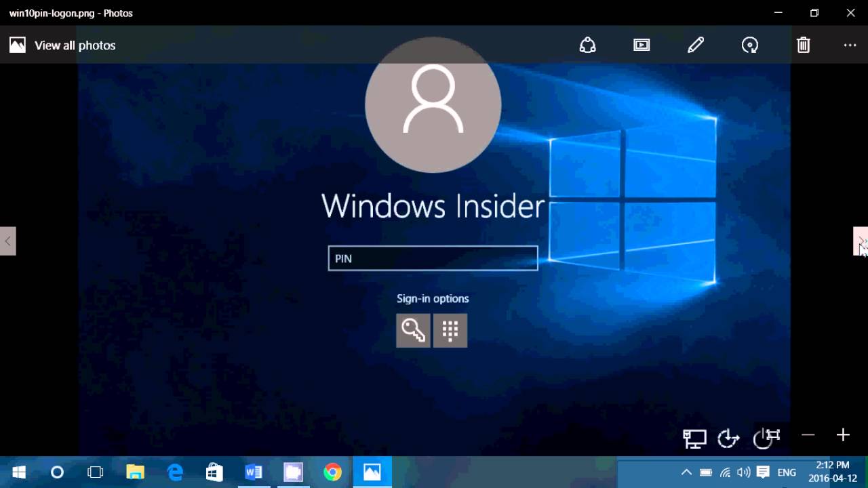Viewport: 868px width, 488px height.
Task: Open Task View from the taskbar
Action: point(96,472)
